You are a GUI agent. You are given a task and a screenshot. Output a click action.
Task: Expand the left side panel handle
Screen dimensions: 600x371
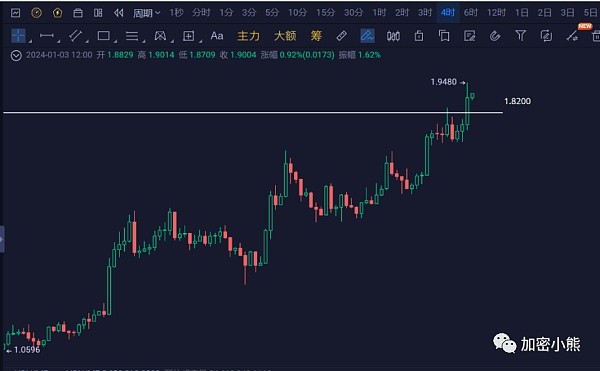pos(2,239)
